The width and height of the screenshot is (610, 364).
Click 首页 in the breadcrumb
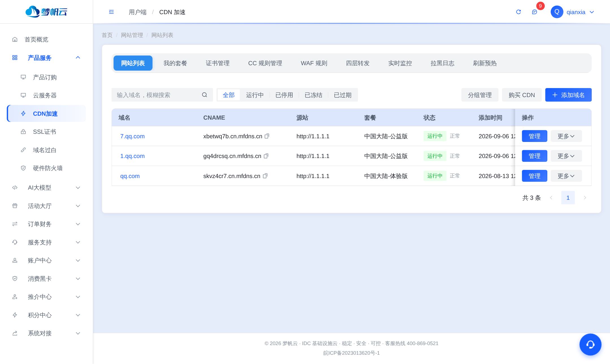coord(107,35)
